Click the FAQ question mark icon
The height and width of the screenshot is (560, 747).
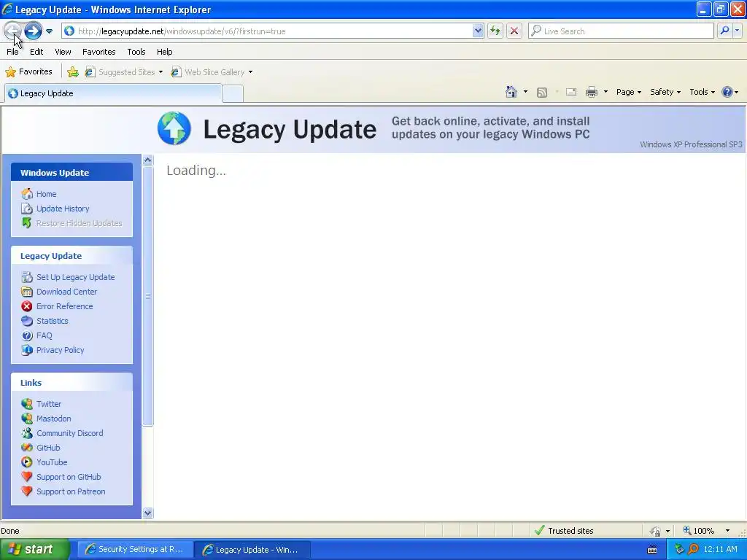pos(27,335)
